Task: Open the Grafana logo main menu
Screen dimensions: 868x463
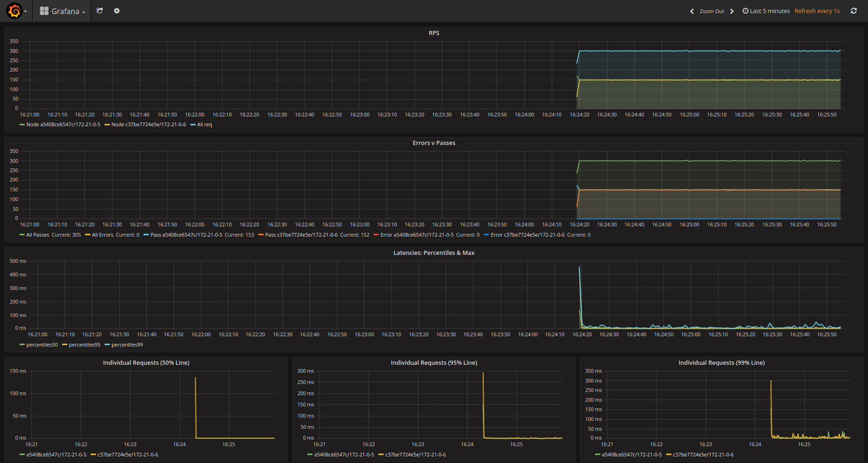Action: (16, 11)
